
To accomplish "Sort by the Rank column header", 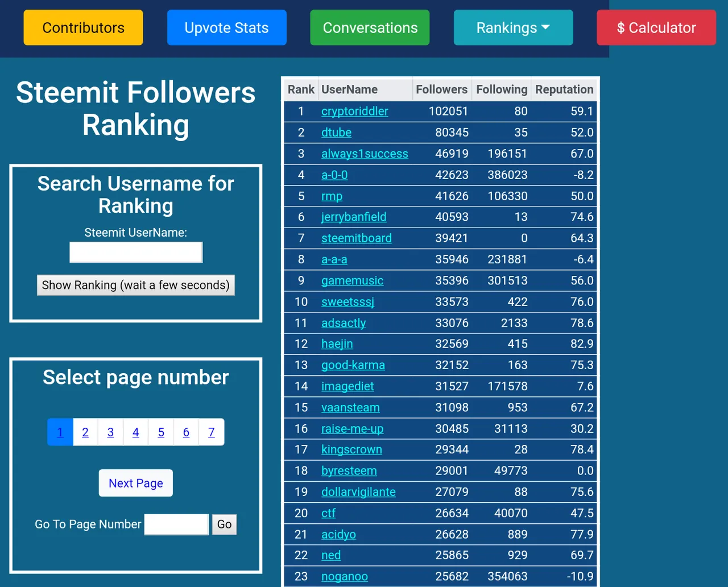I will coord(301,89).
